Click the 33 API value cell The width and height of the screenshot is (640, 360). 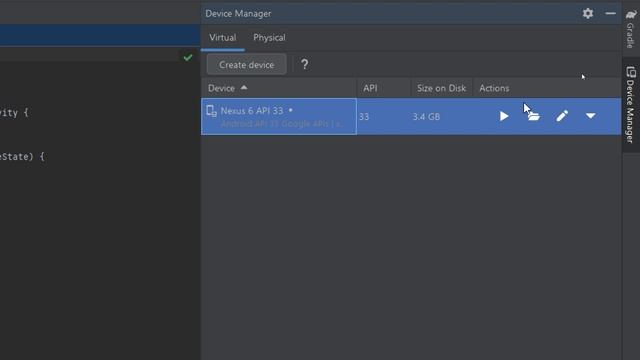point(364,117)
